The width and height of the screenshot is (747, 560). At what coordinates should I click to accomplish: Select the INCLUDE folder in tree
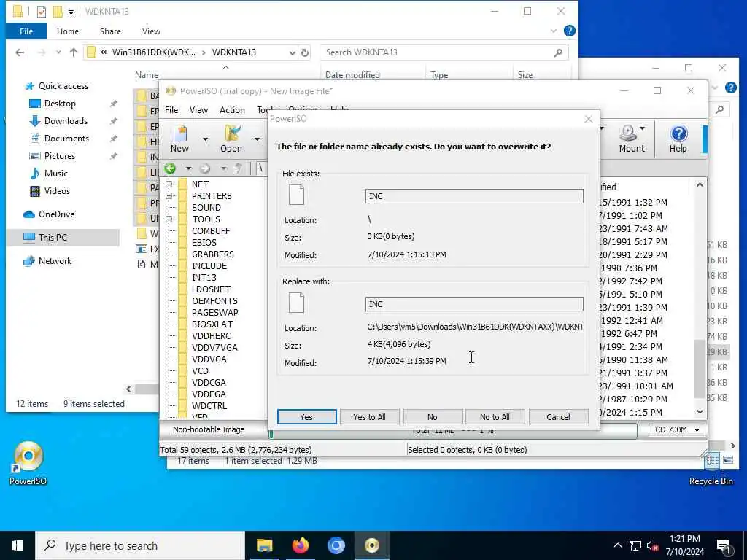pyautogui.click(x=209, y=265)
